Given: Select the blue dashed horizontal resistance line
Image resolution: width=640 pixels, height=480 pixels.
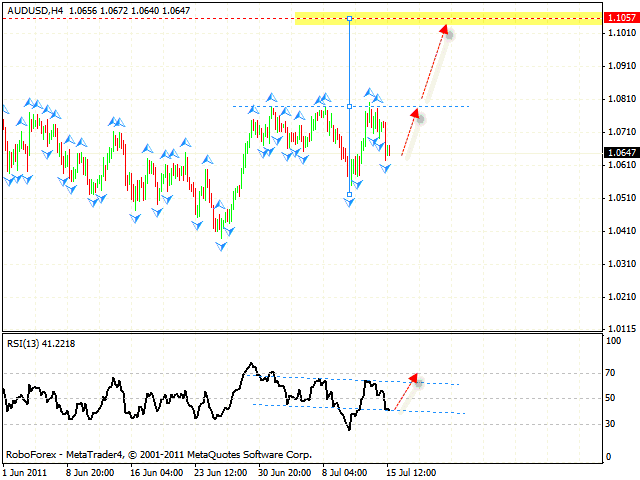Looking at the screenshot, I should pos(440,106).
